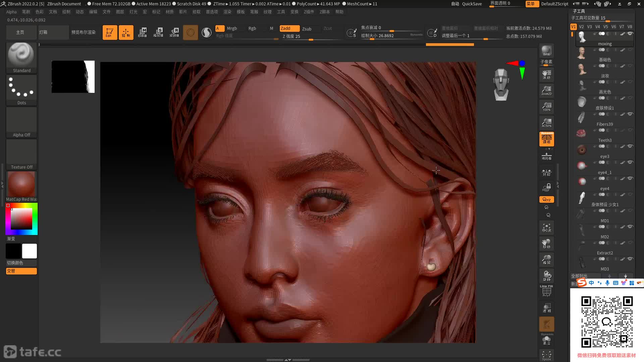
Task: Click the BPR render button
Action: coord(546,51)
